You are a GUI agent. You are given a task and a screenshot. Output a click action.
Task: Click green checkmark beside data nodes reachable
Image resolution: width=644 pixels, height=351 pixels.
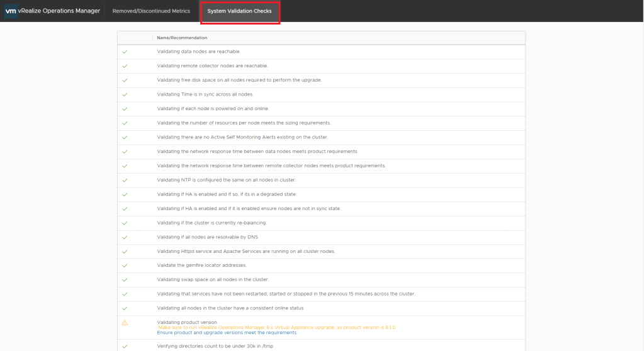pyautogui.click(x=125, y=52)
